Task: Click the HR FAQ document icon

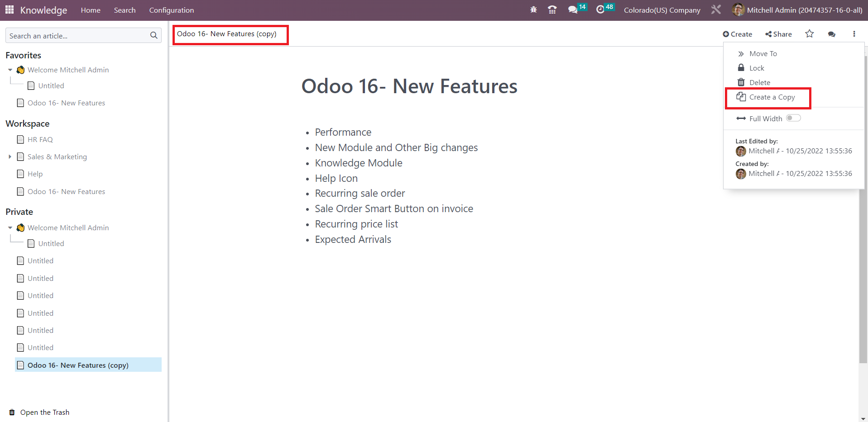Action: point(20,139)
